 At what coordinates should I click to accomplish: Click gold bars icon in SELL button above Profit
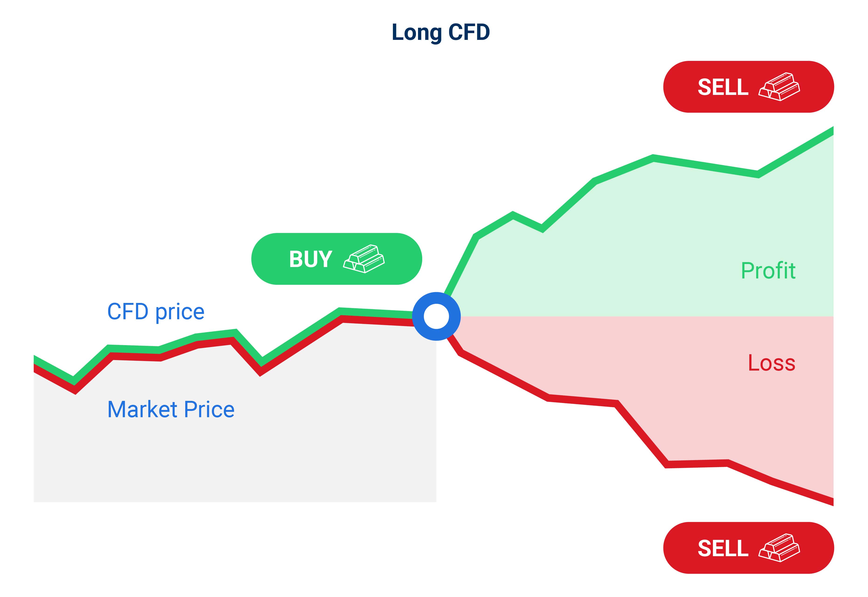click(x=779, y=87)
